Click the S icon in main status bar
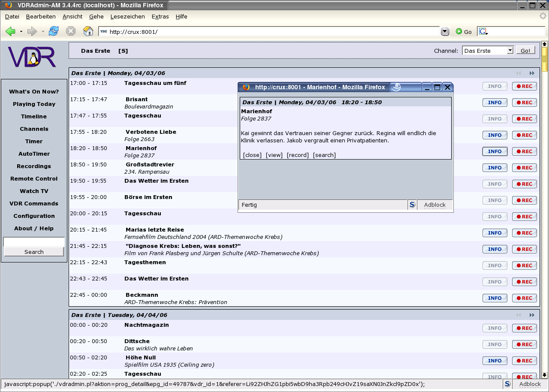This screenshot has width=549, height=392. (x=507, y=384)
